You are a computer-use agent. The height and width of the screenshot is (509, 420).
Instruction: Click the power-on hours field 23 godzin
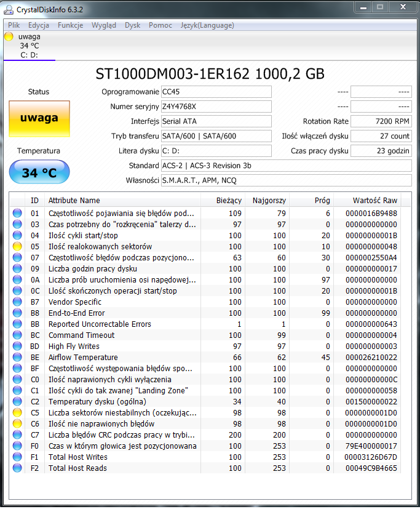pos(381,151)
